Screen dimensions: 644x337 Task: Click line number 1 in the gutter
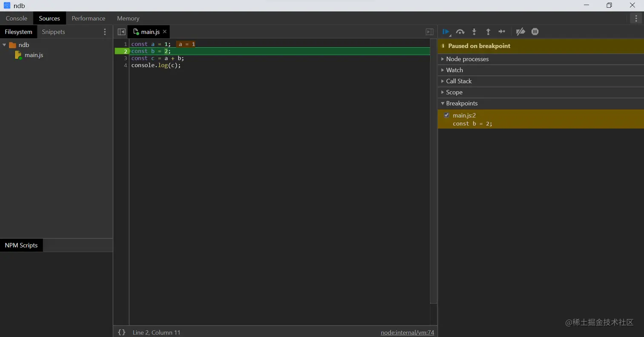[125, 44]
